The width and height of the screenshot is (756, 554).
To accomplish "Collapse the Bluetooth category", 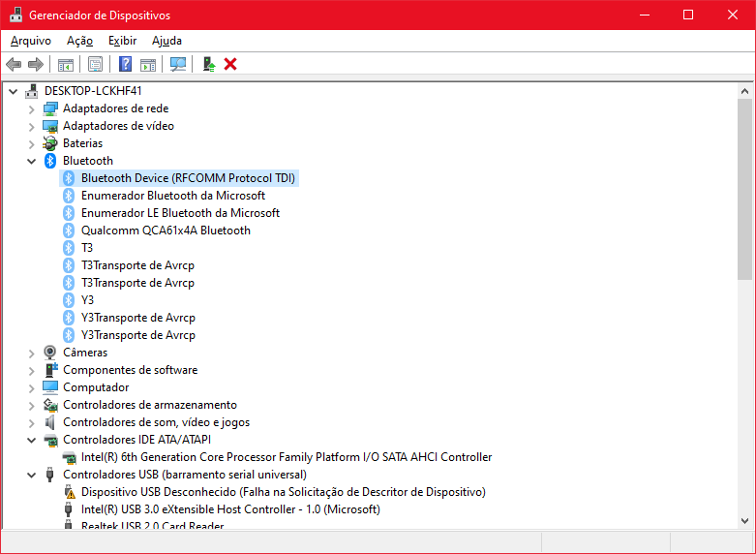I will click(x=32, y=161).
